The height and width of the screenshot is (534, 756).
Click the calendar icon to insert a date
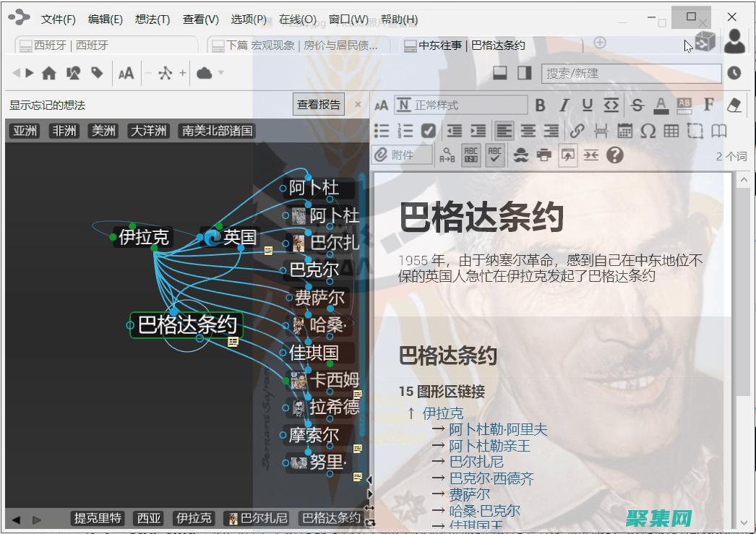click(623, 132)
